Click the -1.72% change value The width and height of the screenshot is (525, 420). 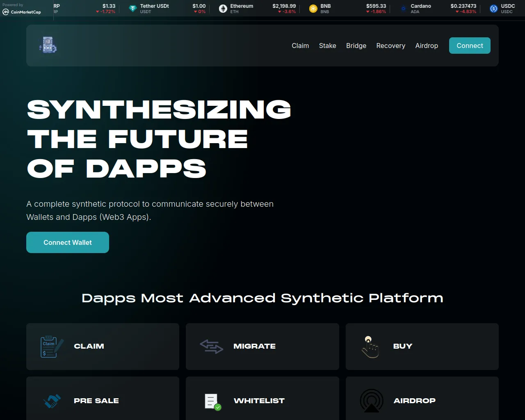pyautogui.click(x=107, y=11)
